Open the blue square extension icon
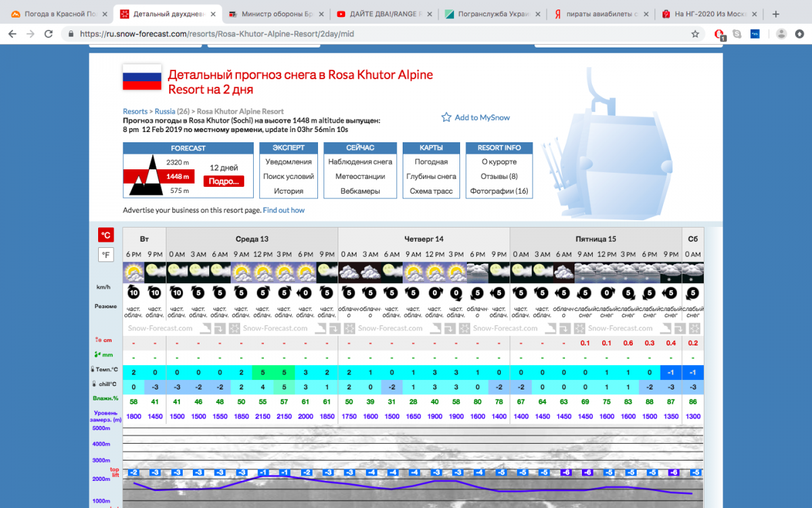The width and height of the screenshot is (812, 508). tap(754, 34)
